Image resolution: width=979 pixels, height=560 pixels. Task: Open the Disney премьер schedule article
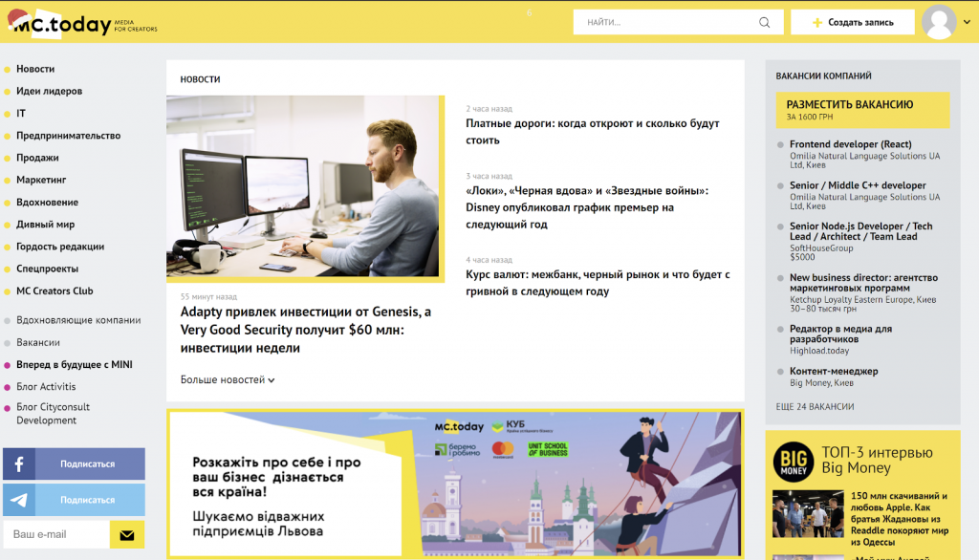point(587,207)
